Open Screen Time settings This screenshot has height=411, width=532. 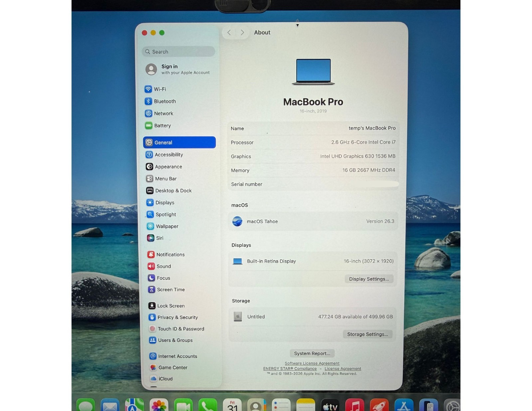tap(167, 290)
